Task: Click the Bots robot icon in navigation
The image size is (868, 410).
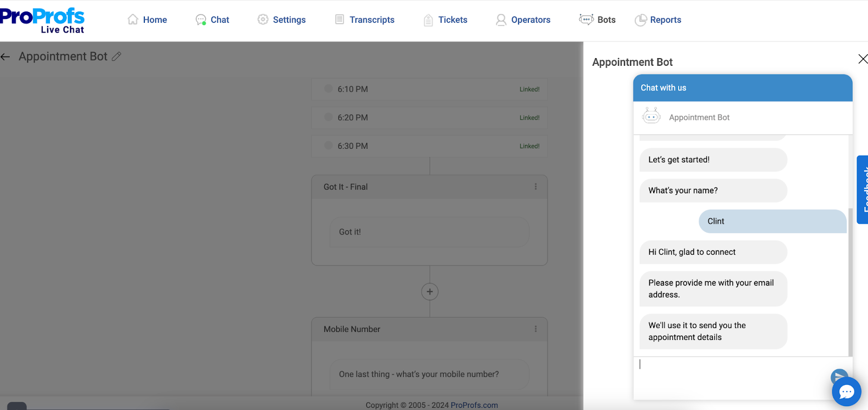Action: click(586, 20)
